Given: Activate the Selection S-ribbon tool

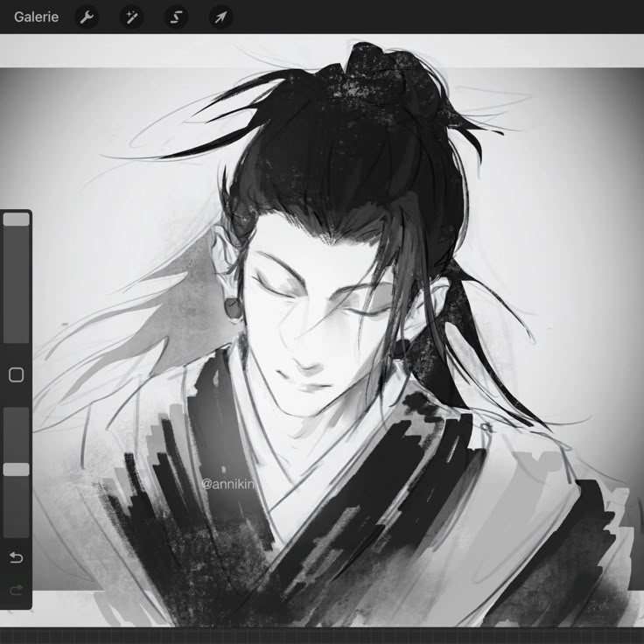Looking at the screenshot, I should tap(177, 17).
